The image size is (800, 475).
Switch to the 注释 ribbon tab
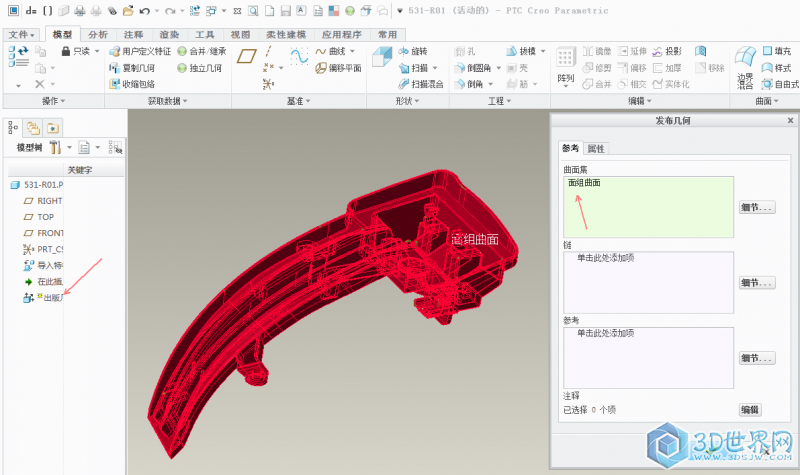point(133,35)
